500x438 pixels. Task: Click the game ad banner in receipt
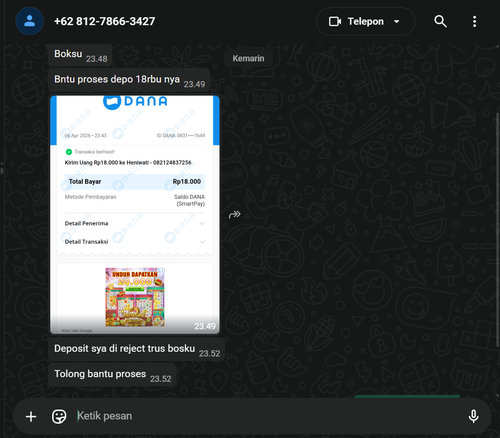point(135,297)
